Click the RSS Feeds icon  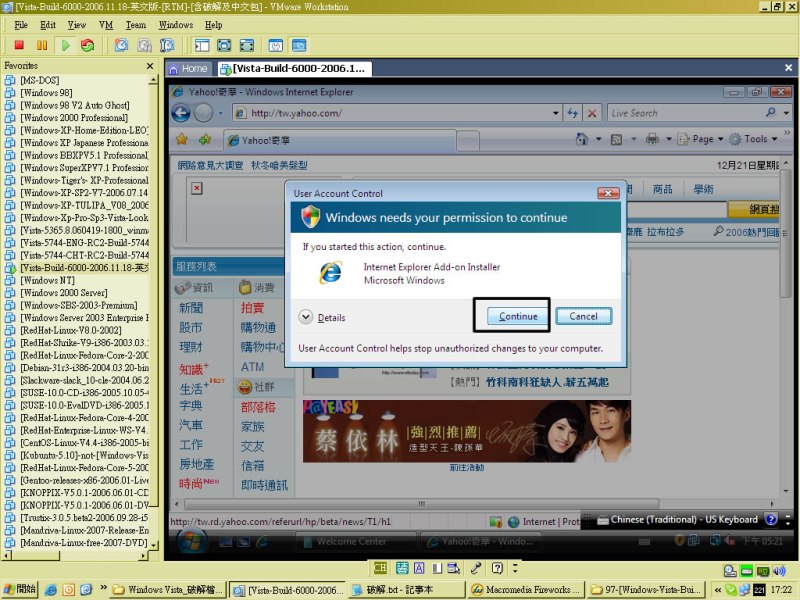click(x=616, y=139)
